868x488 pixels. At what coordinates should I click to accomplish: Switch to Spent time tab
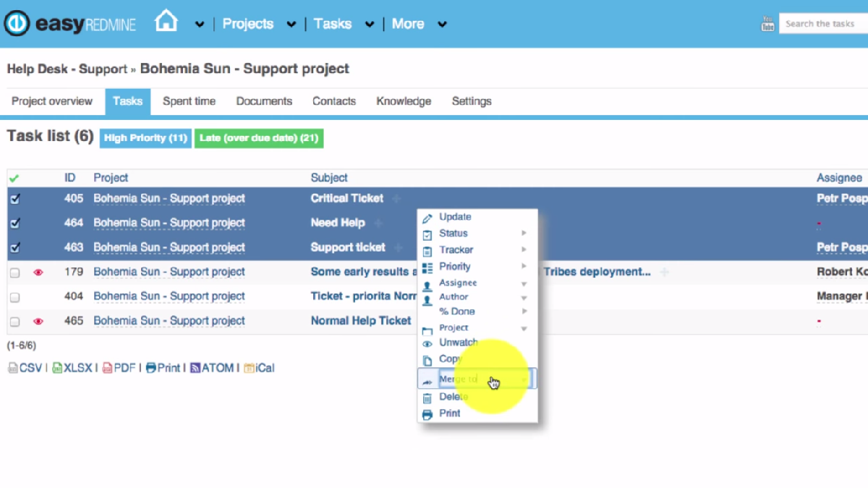(189, 101)
